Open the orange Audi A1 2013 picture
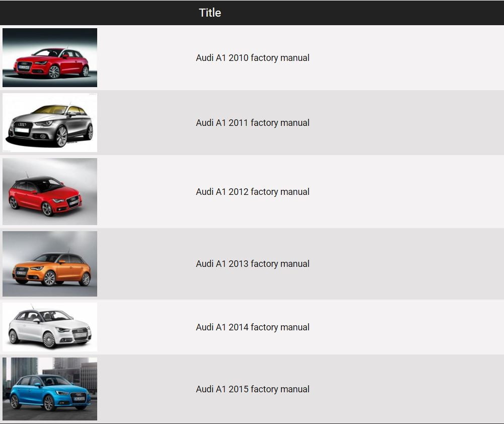 point(50,263)
